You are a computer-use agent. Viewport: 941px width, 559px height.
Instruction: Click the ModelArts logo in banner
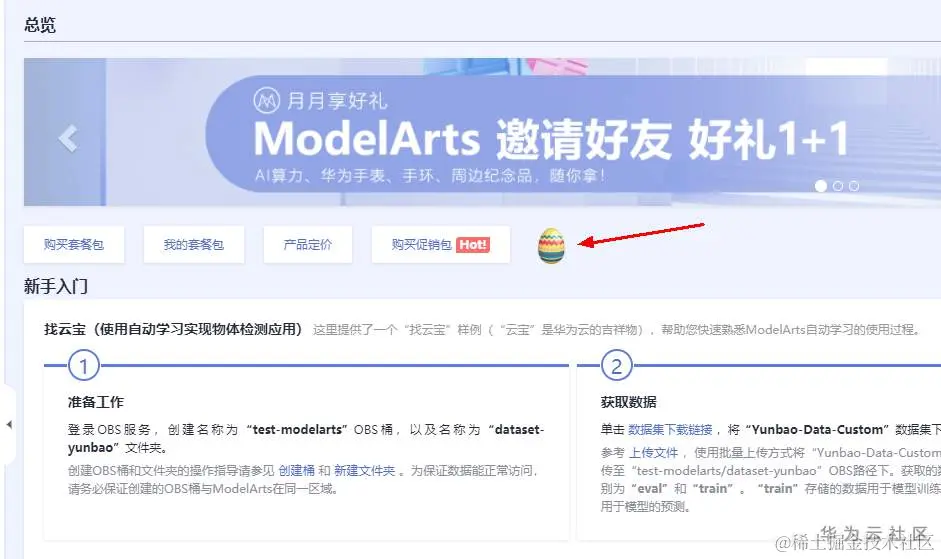pyautogui.click(x=267, y=101)
